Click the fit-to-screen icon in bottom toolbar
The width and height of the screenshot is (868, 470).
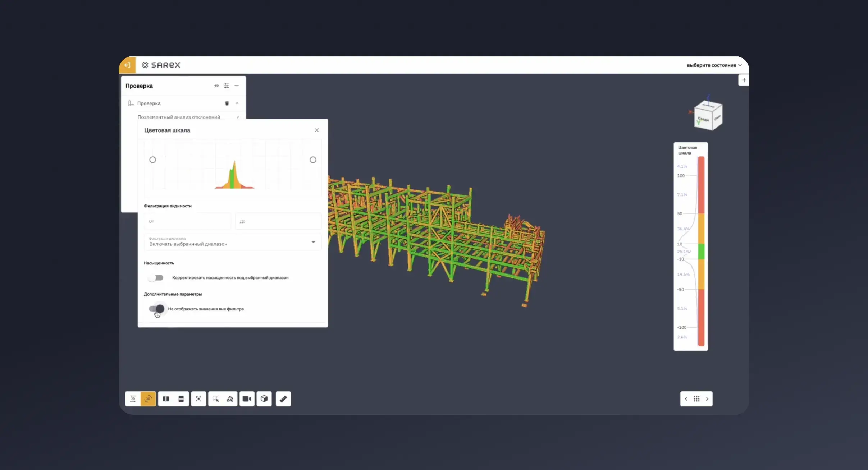click(198, 398)
